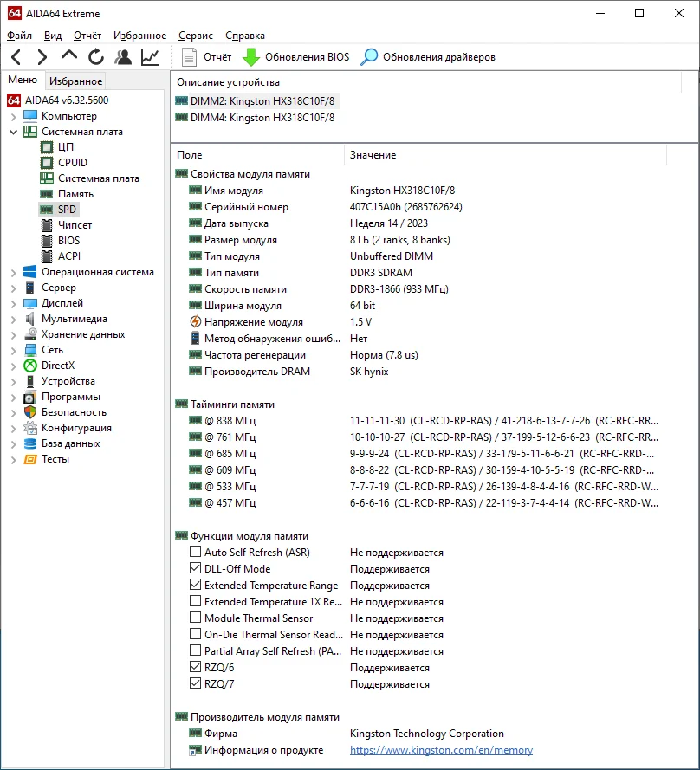Switch to the Избранное tab
Viewport: 700px width, 770px height.
75,81
